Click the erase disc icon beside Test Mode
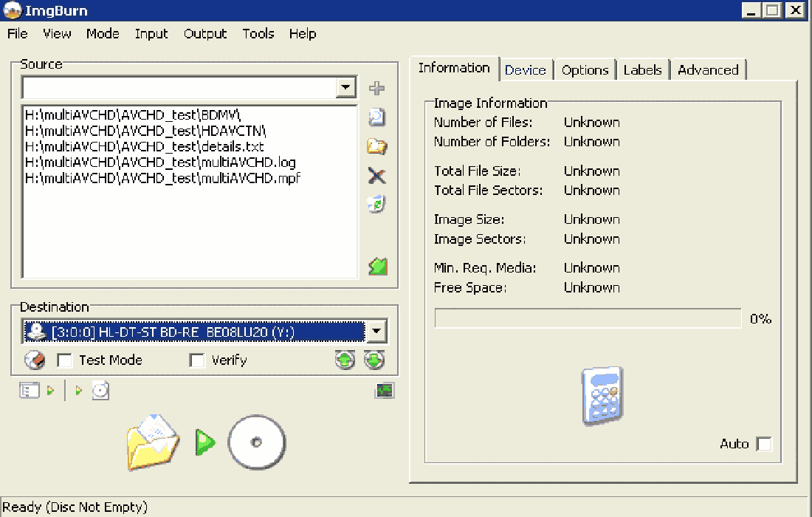The image size is (812, 517). click(x=34, y=360)
